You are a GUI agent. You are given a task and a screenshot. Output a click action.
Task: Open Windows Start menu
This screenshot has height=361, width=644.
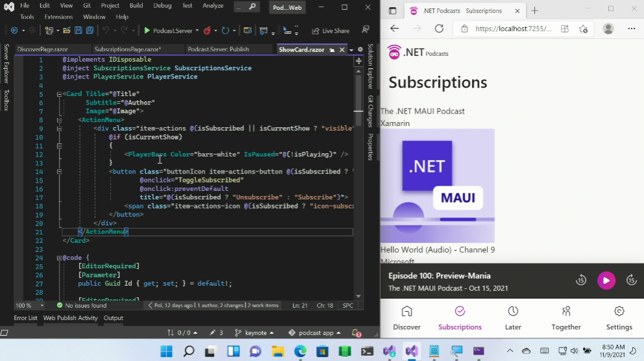pyautogui.click(x=166, y=351)
